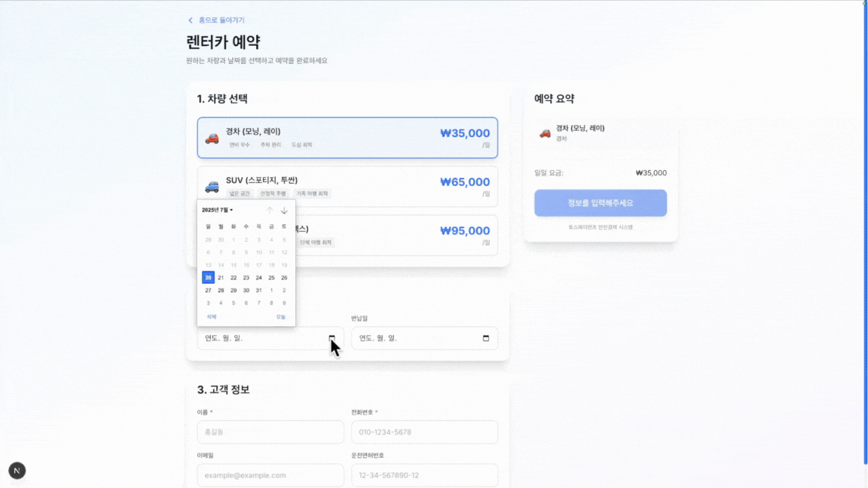Viewport: 868px width, 488px height.
Task: Click the disabled date 15 in calendar
Action: pyautogui.click(x=234, y=265)
